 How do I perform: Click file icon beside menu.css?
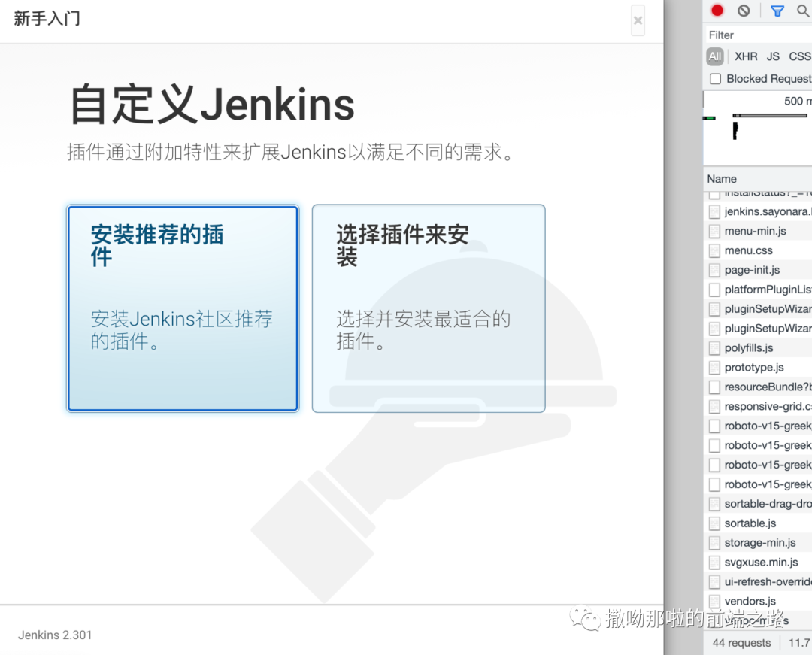pyautogui.click(x=715, y=251)
